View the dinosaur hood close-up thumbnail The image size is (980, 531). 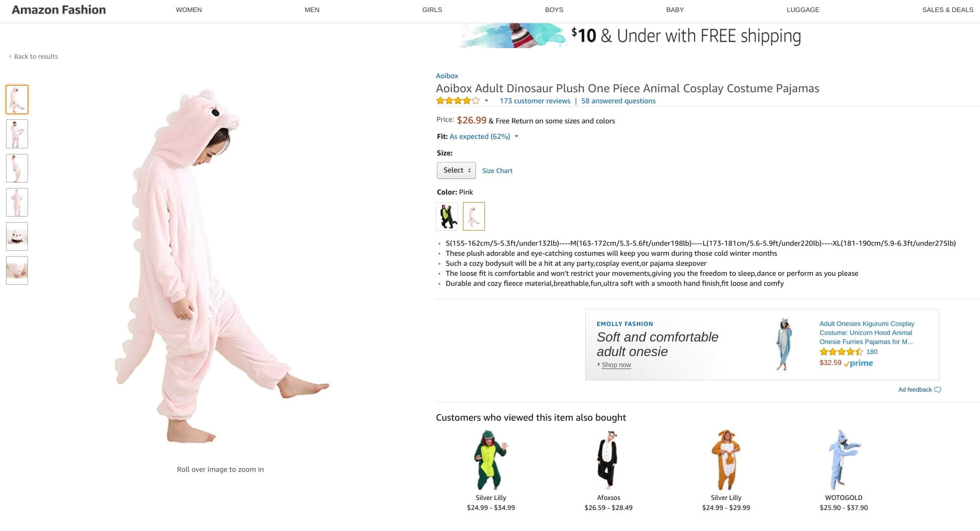17,236
